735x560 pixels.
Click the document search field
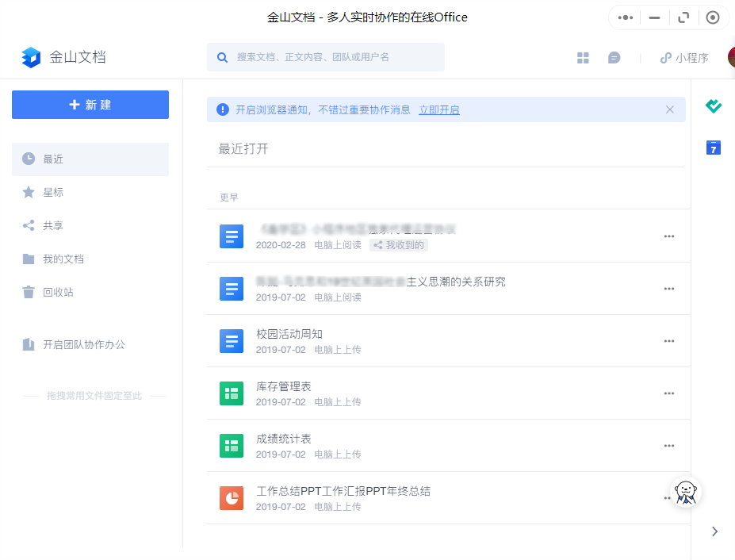[x=326, y=57]
